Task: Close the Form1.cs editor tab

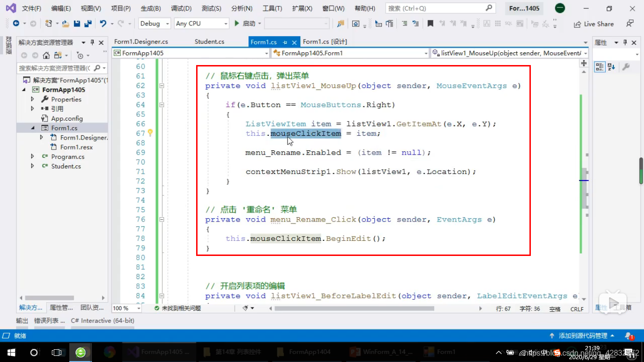Action: 294,42
